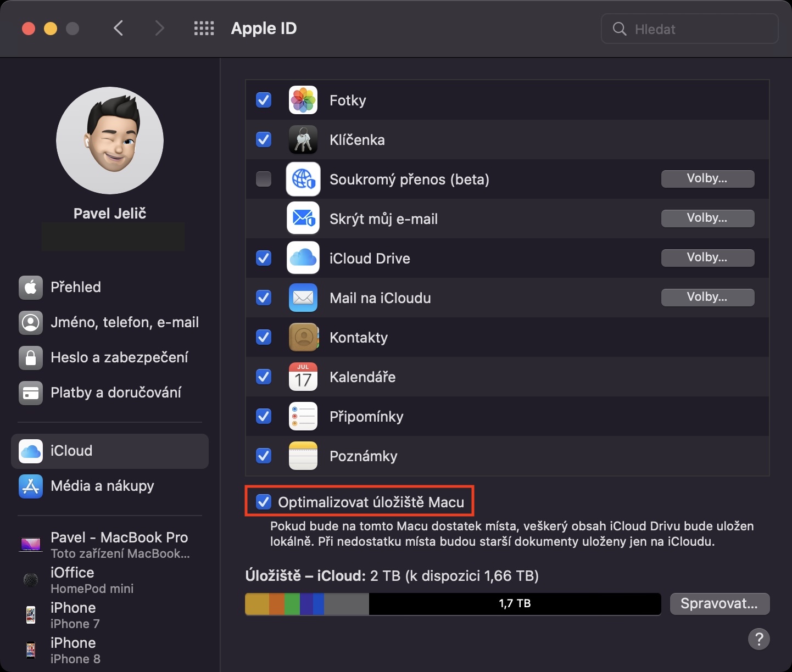Disable the Optimalizovat úložiště Macu checkbox
The height and width of the screenshot is (672, 792).
[264, 502]
